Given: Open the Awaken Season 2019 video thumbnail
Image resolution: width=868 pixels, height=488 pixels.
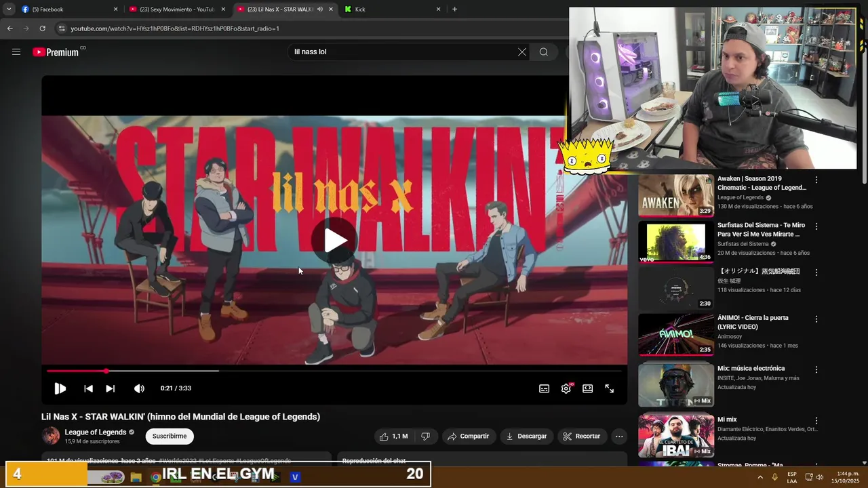Looking at the screenshot, I should pos(675,195).
